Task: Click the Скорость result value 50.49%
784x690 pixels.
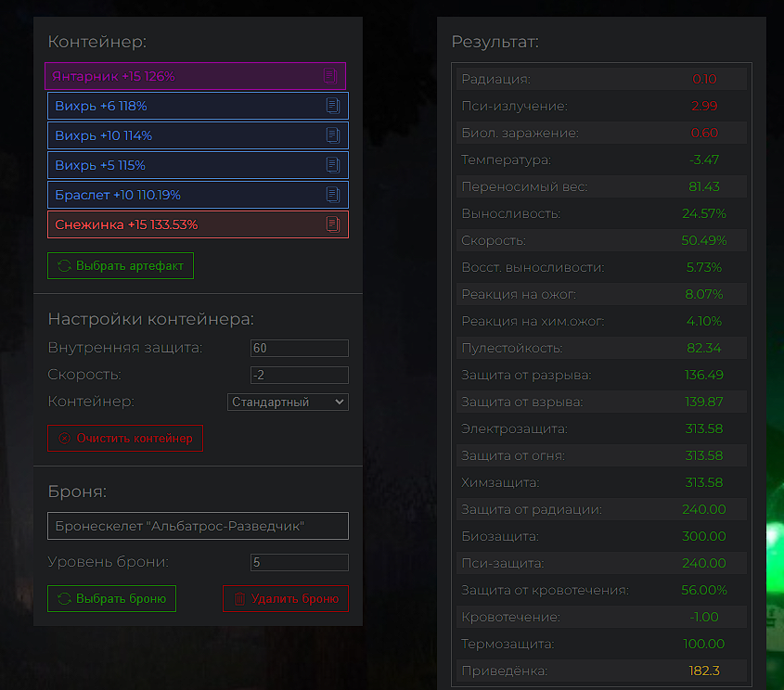Action: tap(704, 240)
